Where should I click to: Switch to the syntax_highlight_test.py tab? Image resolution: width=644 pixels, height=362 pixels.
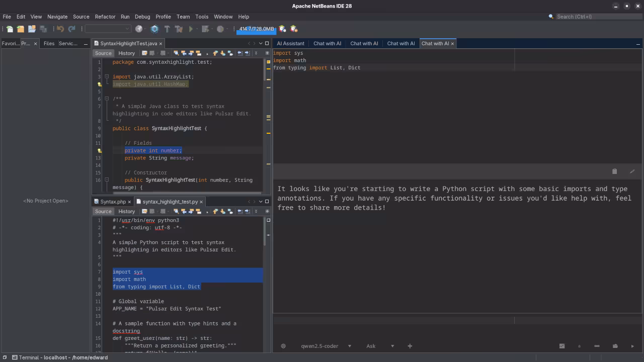171,201
